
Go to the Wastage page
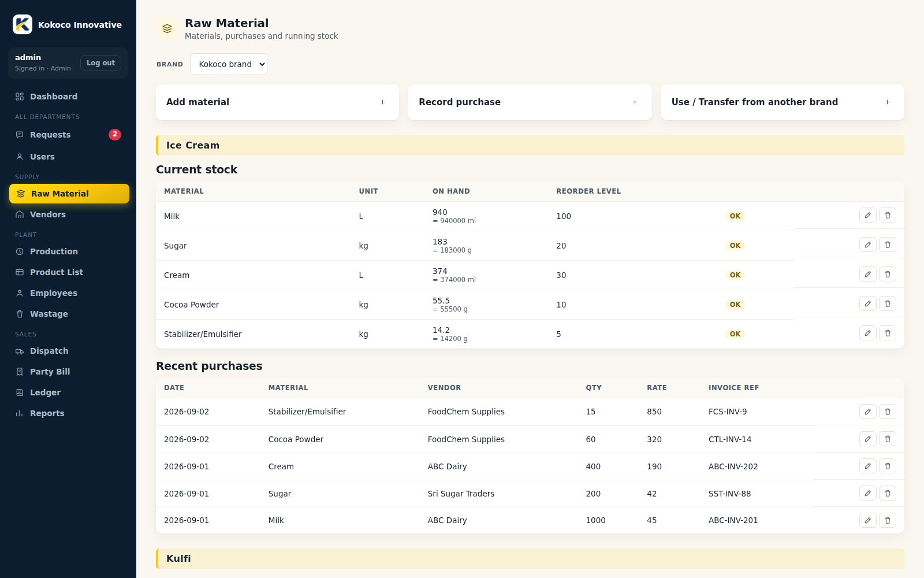pyautogui.click(x=68, y=314)
